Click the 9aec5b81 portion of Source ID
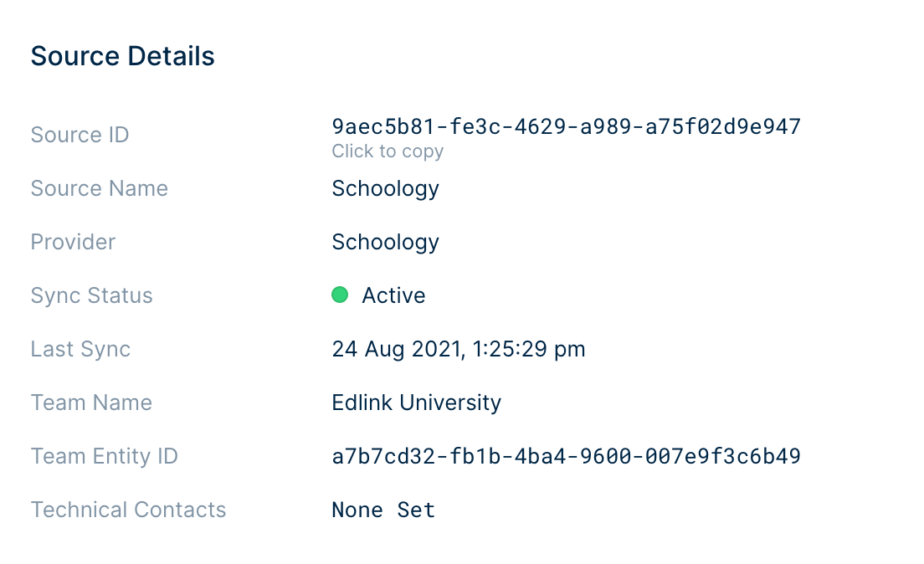This screenshot has height=564, width=924. click(383, 126)
